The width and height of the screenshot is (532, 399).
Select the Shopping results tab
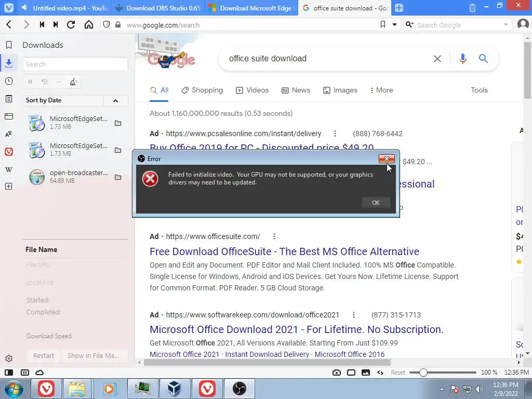202,90
